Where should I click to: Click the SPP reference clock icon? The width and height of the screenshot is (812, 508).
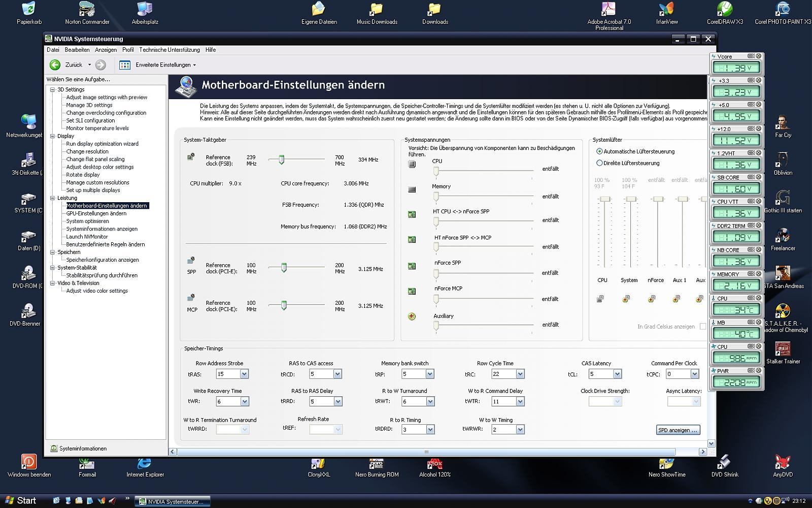[191, 261]
